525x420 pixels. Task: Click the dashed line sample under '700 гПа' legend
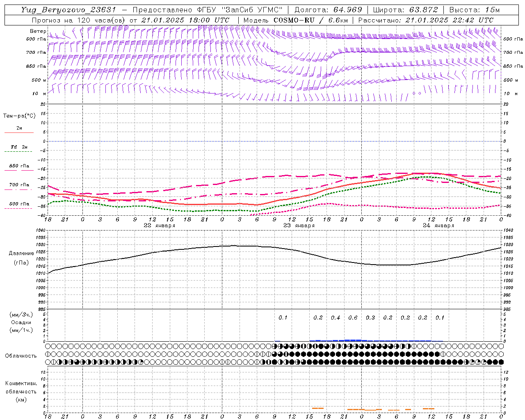tap(18, 189)
